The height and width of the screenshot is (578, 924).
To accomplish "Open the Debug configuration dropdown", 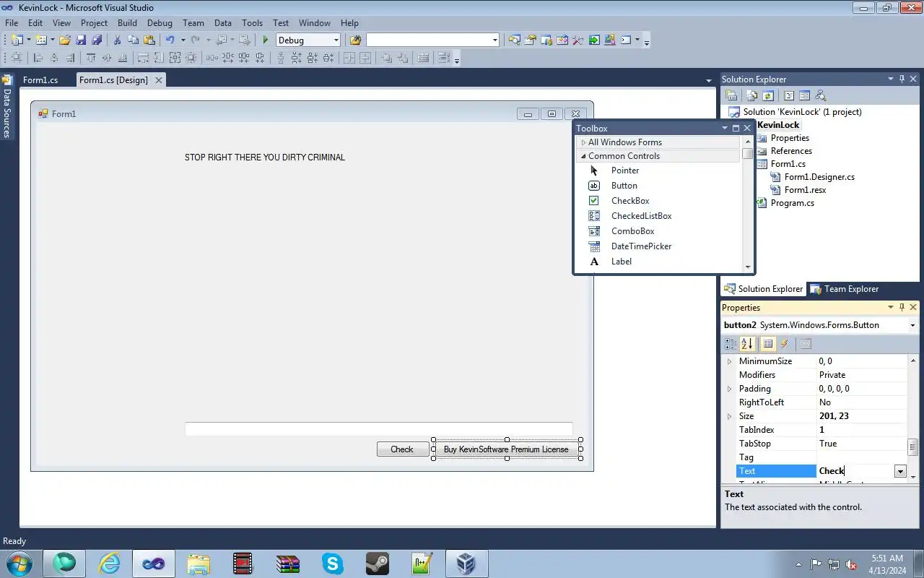I will tap(336, 40).
